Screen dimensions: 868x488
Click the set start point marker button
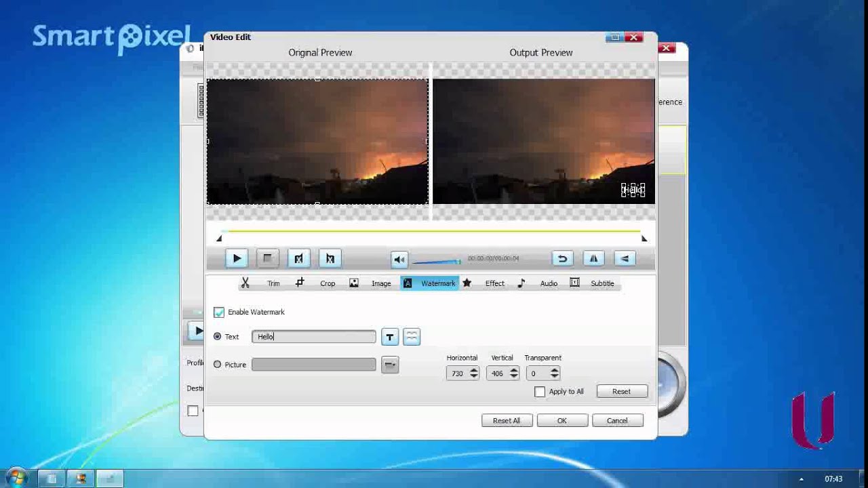pos(298,258)
